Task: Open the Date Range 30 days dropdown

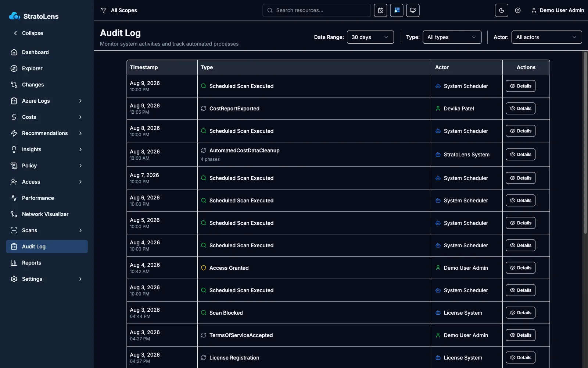Action: tap(370, 37)
